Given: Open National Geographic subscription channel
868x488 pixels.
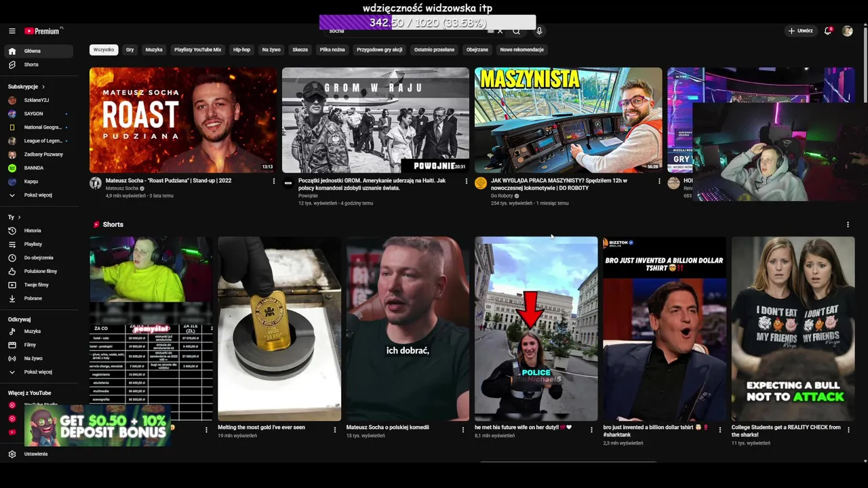Looking at the screenshot, I should pos(39,127).
